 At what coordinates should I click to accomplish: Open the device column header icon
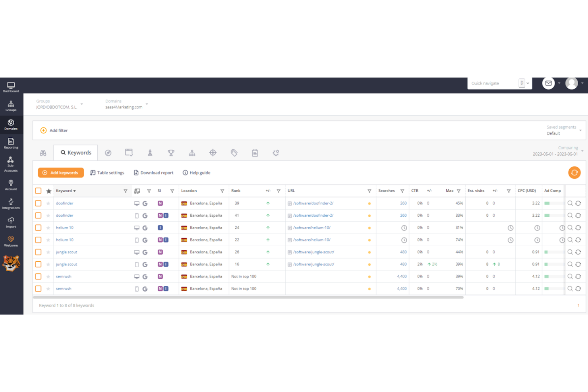pos(137,191)
